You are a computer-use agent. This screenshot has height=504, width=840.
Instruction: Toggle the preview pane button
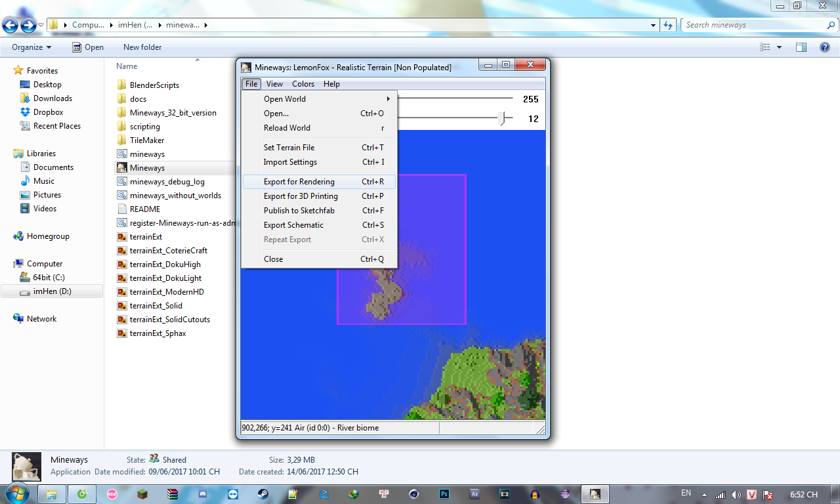[801, 47]
